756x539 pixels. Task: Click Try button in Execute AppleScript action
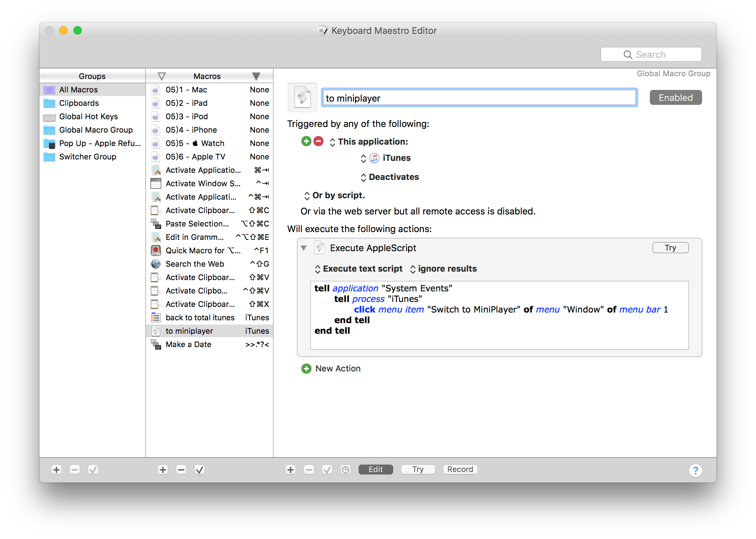pyautogui.click(x=670, y=248)
